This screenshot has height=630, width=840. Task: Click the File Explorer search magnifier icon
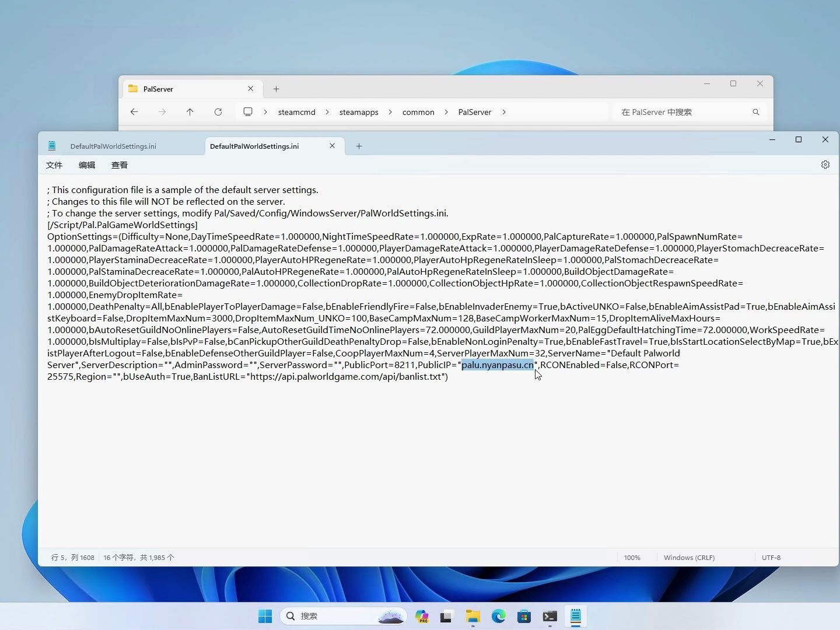coord(756,112)
